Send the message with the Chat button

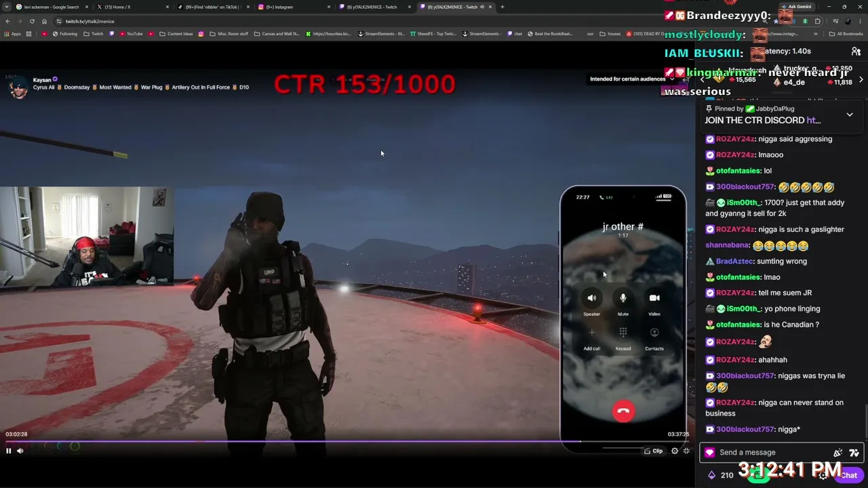click(849, 475)
